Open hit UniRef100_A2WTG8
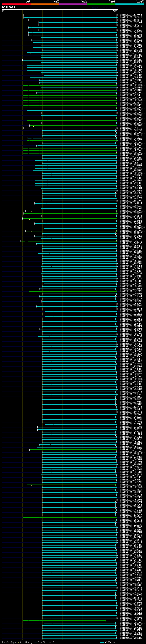The height and width of the screenshot is (644, 146). [131, 37]
